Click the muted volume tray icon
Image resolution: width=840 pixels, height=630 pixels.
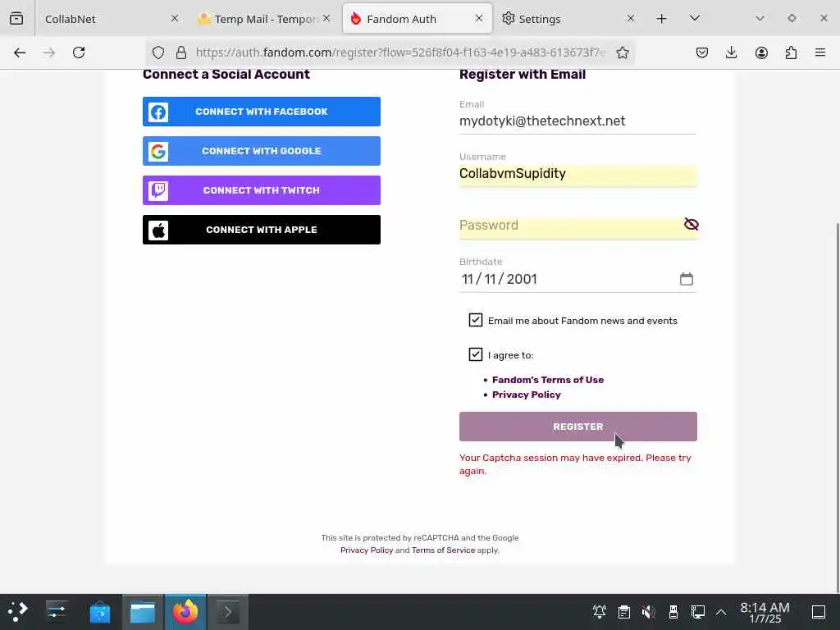click(x=648, y=612)
